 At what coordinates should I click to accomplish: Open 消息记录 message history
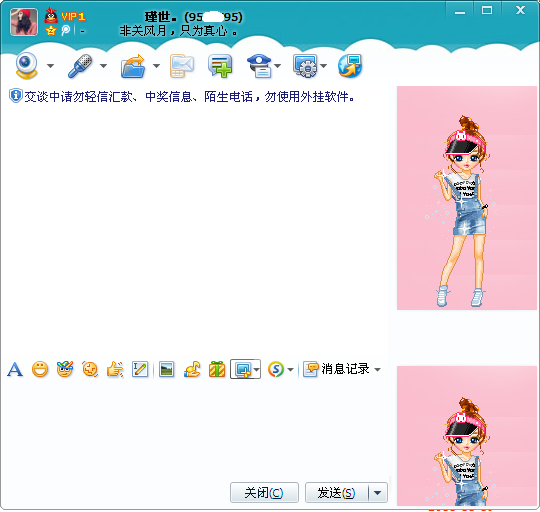[336, 369]
